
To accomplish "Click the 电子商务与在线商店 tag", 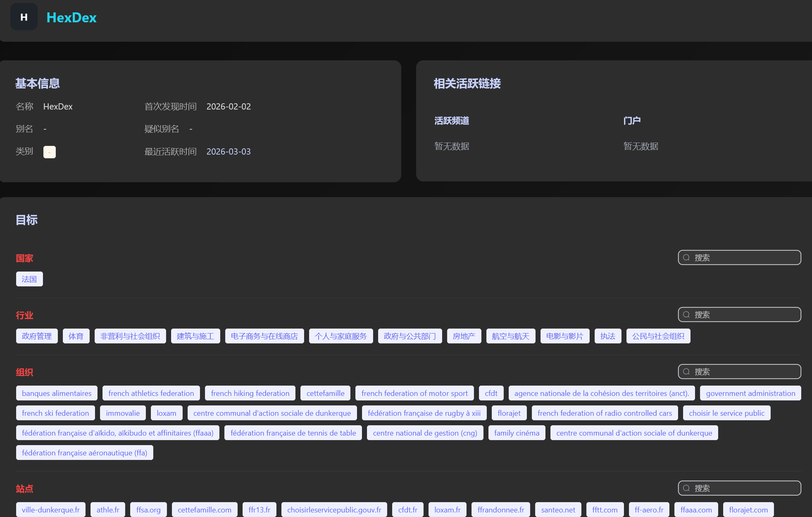I will (264, 336).
